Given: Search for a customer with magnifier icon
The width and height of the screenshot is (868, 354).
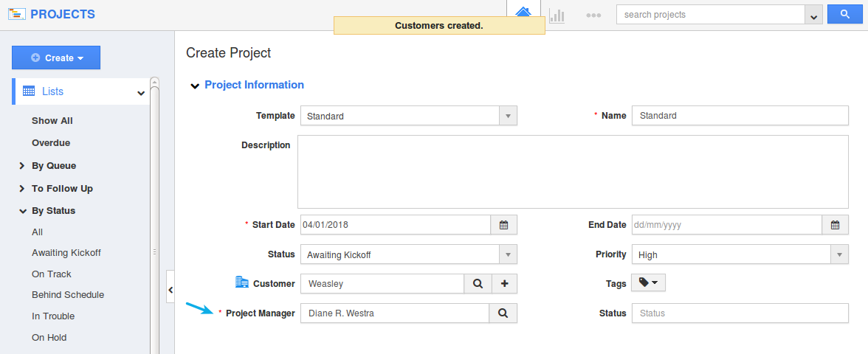Looking at the screenshot, I should click(x=477, y=284).
